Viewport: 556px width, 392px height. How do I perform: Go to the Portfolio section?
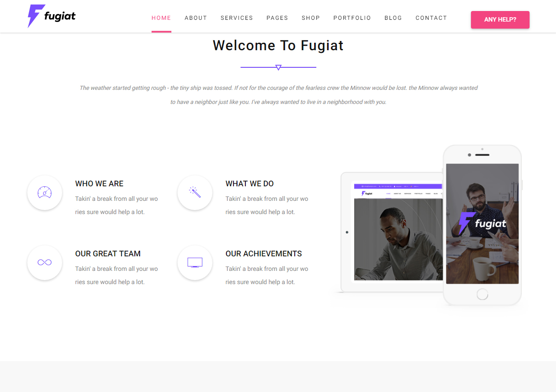coord(352,18)
